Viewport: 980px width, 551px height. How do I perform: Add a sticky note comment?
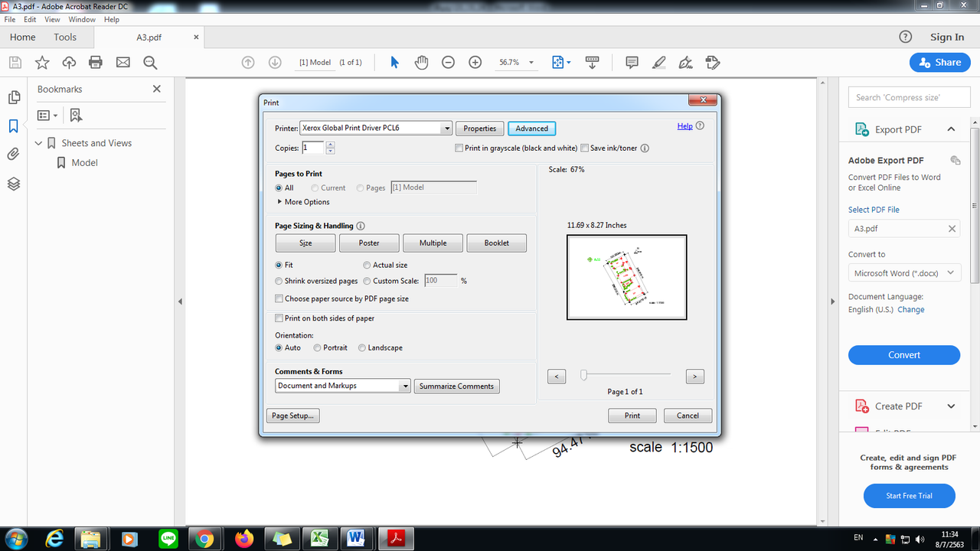point(632,63)
